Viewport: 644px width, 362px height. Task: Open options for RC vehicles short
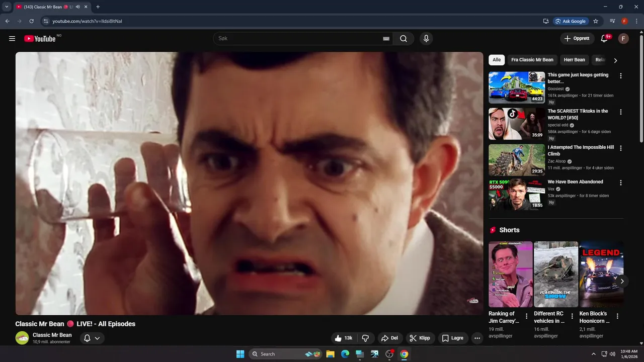[572, 316]
